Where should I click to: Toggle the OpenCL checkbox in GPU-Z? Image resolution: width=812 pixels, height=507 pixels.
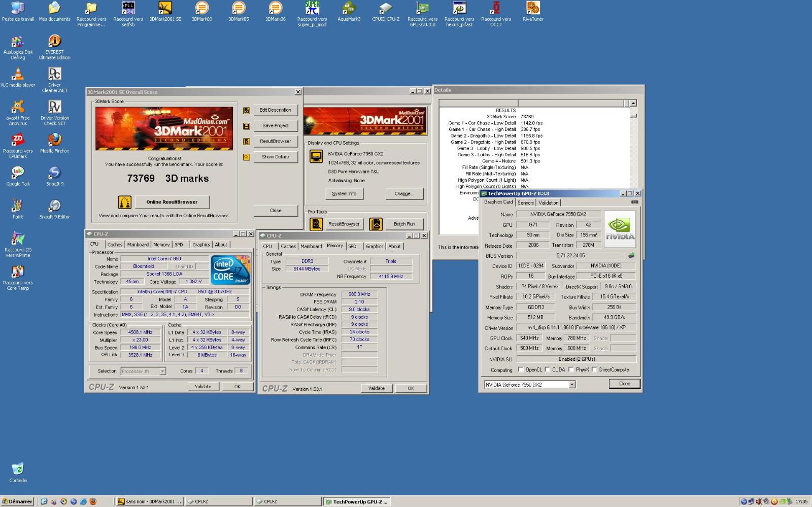point(521,370)
